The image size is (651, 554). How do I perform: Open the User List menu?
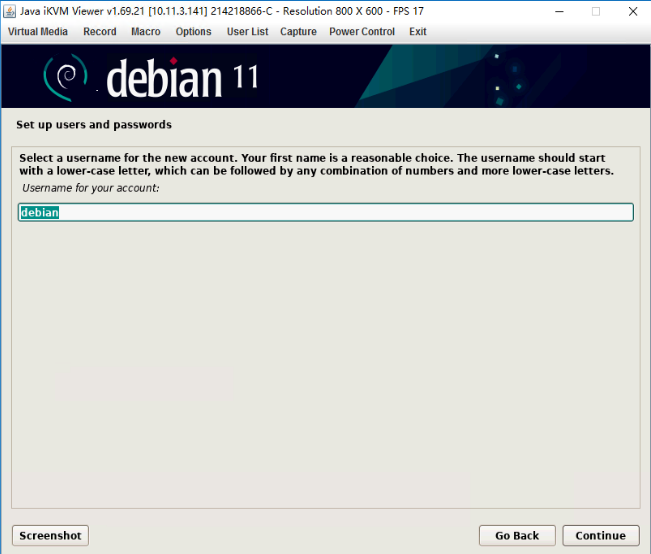(247, 32)
